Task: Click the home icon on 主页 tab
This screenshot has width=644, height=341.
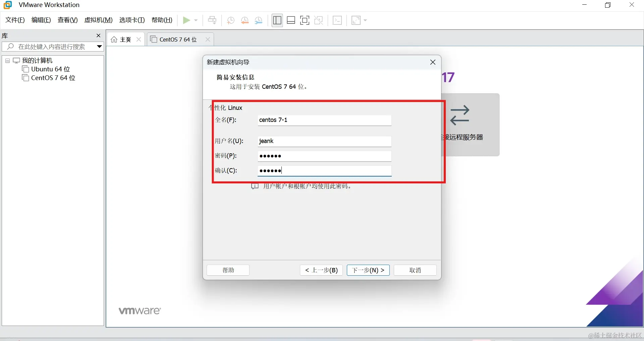Action: (x=114, y=40)
